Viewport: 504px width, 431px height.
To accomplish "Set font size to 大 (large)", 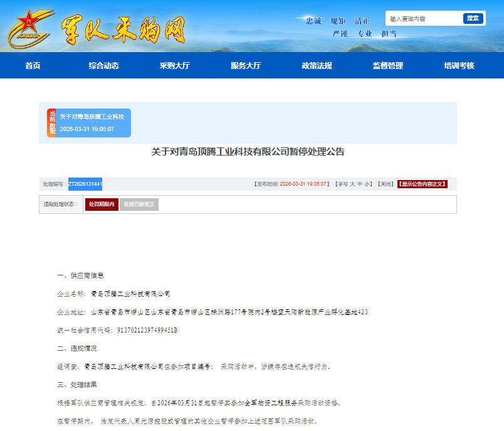I will pos(352,184).
